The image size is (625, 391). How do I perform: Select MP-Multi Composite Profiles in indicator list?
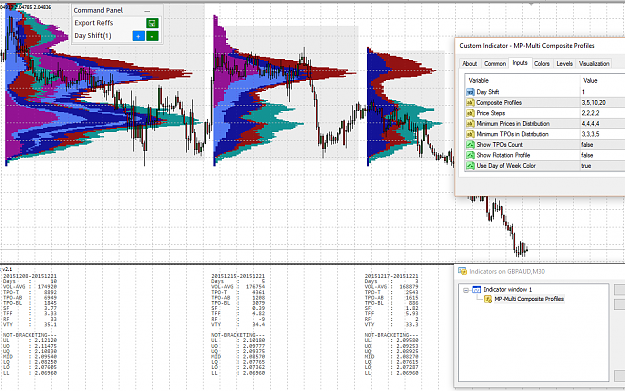pos(529,299)
